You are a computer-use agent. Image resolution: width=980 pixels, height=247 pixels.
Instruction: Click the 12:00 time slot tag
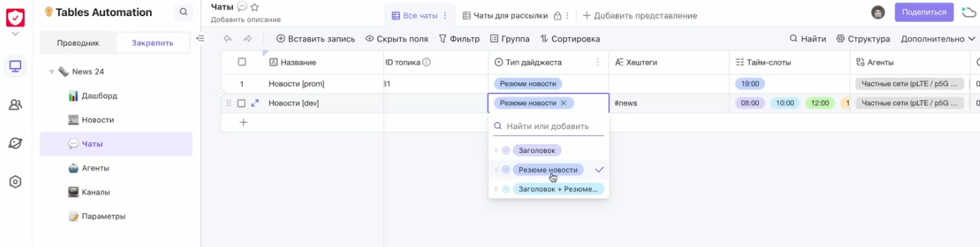coord(820,103)
